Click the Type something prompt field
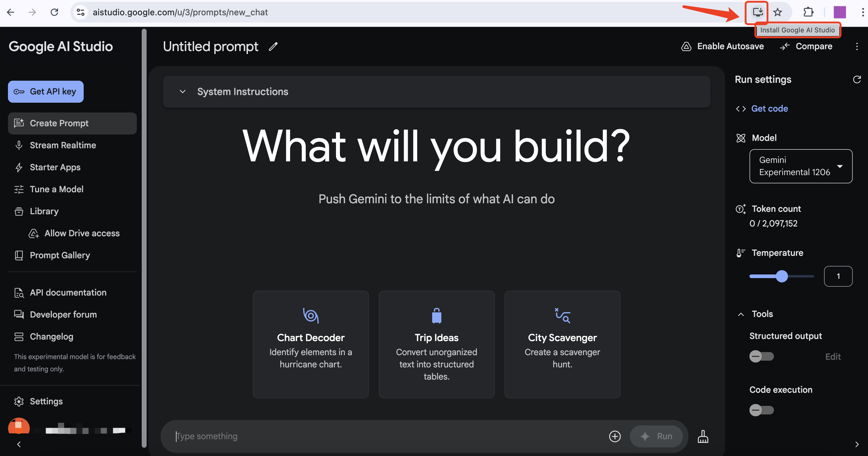 [x=388, y=436]
